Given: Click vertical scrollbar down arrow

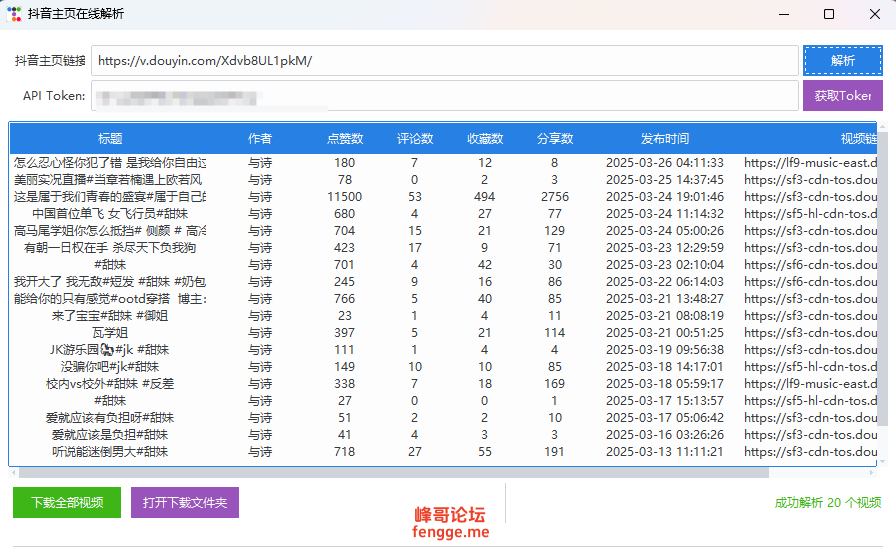Looking at the screenshot, I should coord(883,461).
